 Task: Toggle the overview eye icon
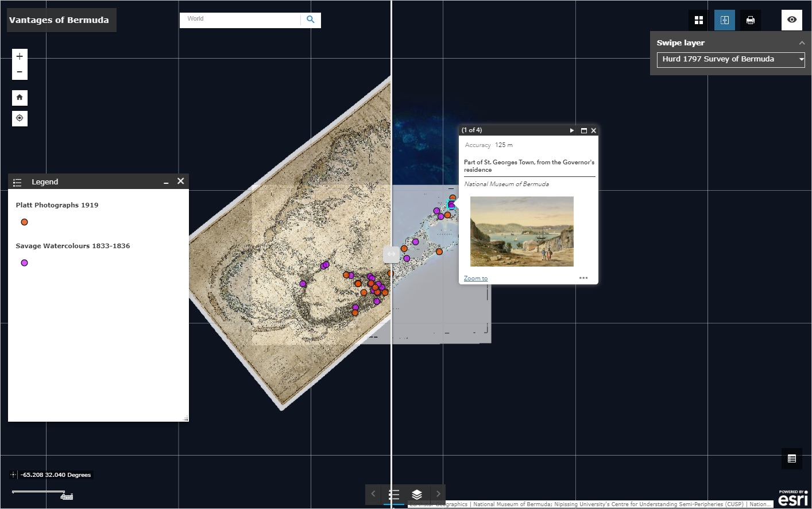point(791,20)
